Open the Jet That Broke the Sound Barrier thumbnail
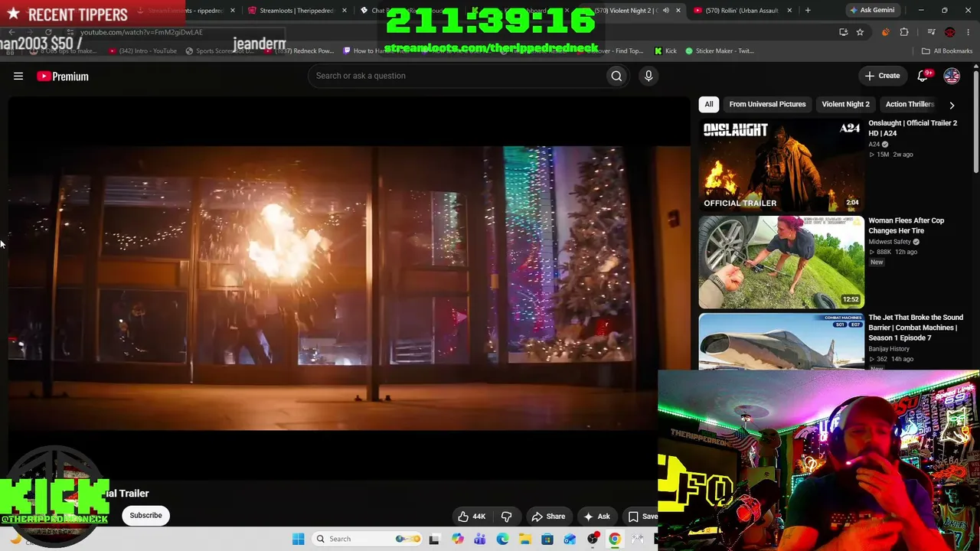 point(781,341)
